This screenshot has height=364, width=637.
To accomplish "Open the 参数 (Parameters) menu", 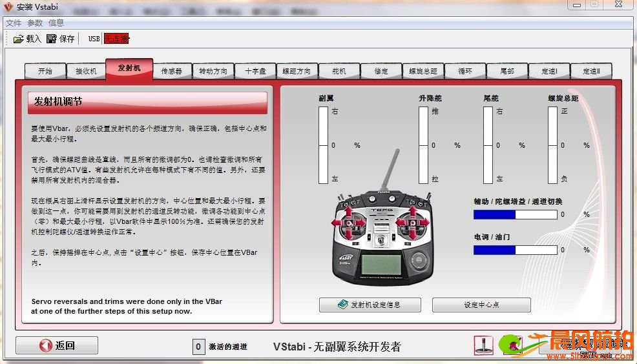I will (x=35, y=23).
